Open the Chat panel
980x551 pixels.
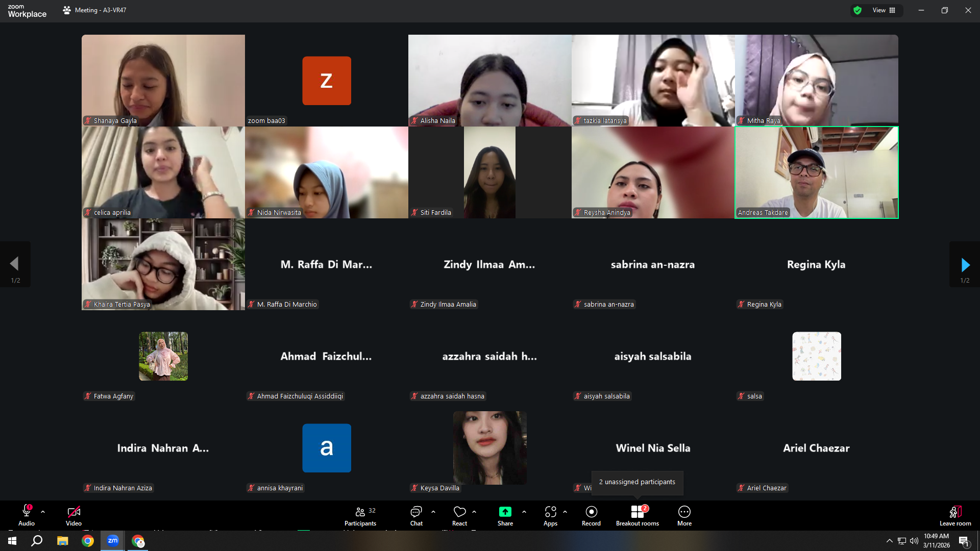(416, 516)
